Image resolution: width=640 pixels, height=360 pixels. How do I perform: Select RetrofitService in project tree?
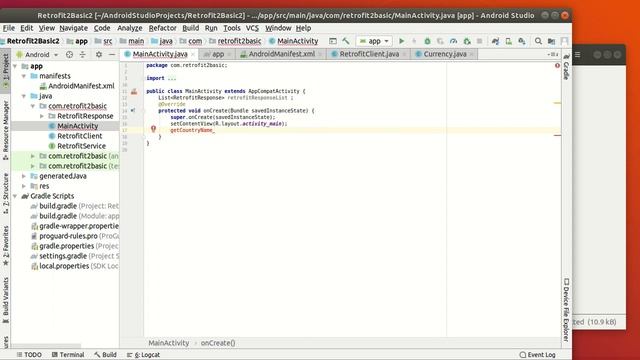pyautogui.click(x=81, y=146)
